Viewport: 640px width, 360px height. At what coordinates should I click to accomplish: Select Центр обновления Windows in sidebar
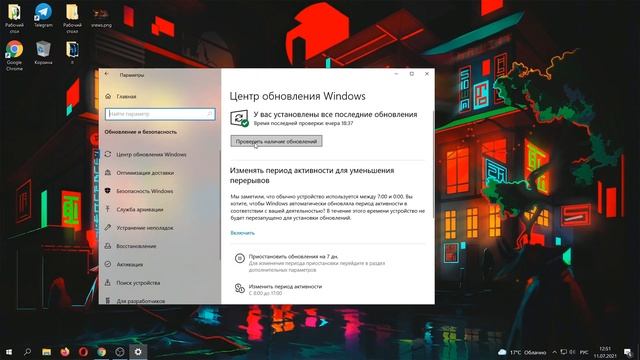151,155
